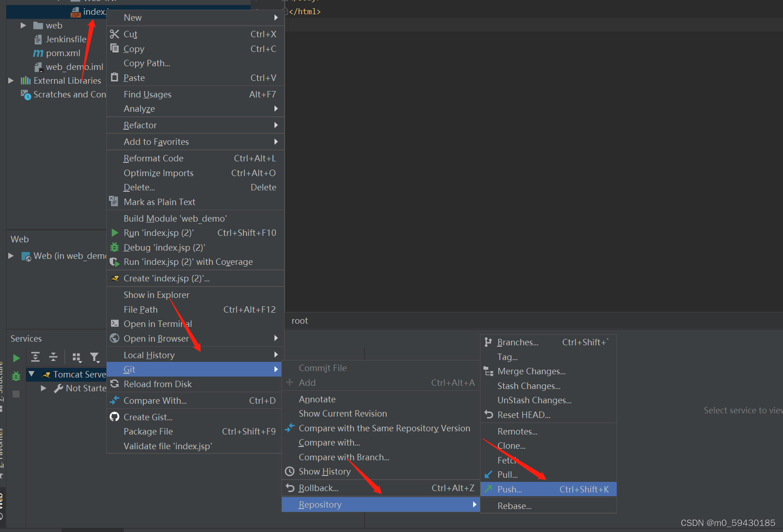Image resolution: width=783 pixels, height=532 pixels.
Task: Select Jenkinsfile in project tree
Action: point(66,39)
